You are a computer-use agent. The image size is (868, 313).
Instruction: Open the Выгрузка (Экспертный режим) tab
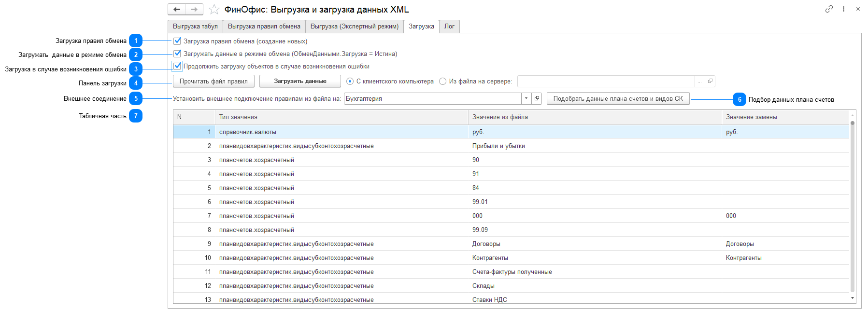[355, 27]
